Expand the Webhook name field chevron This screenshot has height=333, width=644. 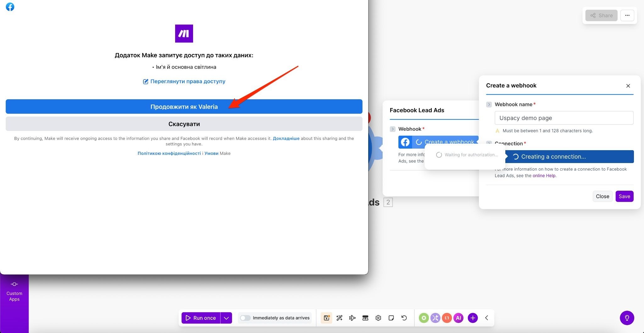489,105
